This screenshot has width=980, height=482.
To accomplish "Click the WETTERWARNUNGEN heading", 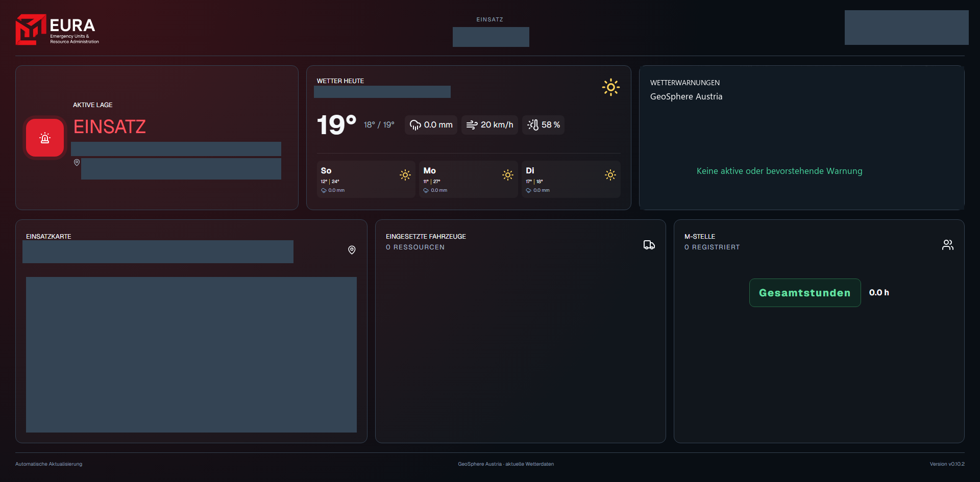I will [685, 83].
